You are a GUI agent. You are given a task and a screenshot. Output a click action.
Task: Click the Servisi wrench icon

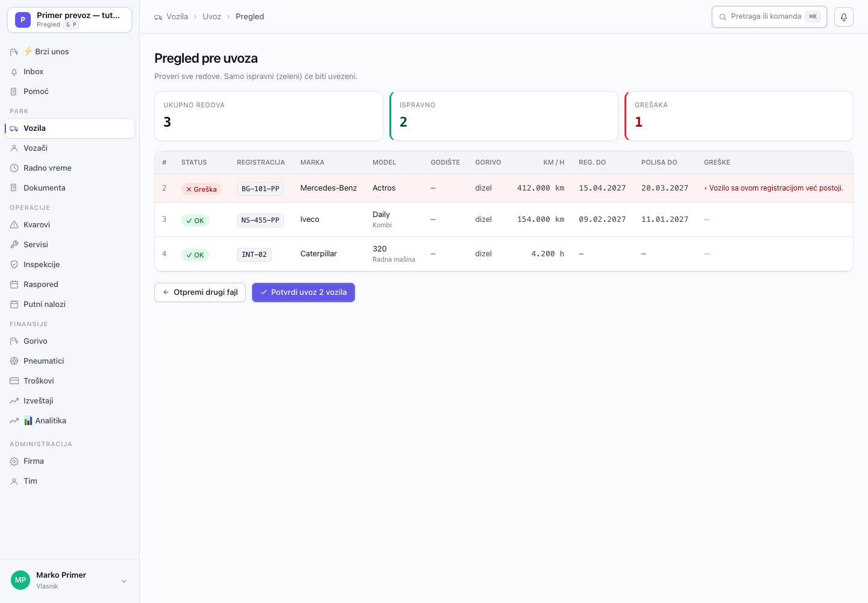click(x=14, y=245)
